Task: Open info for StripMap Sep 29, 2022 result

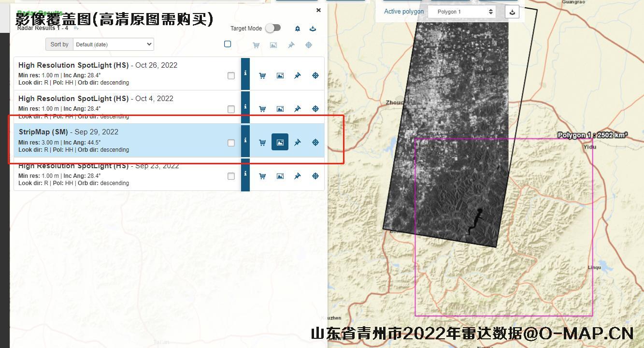Action: tap(245, 140)
